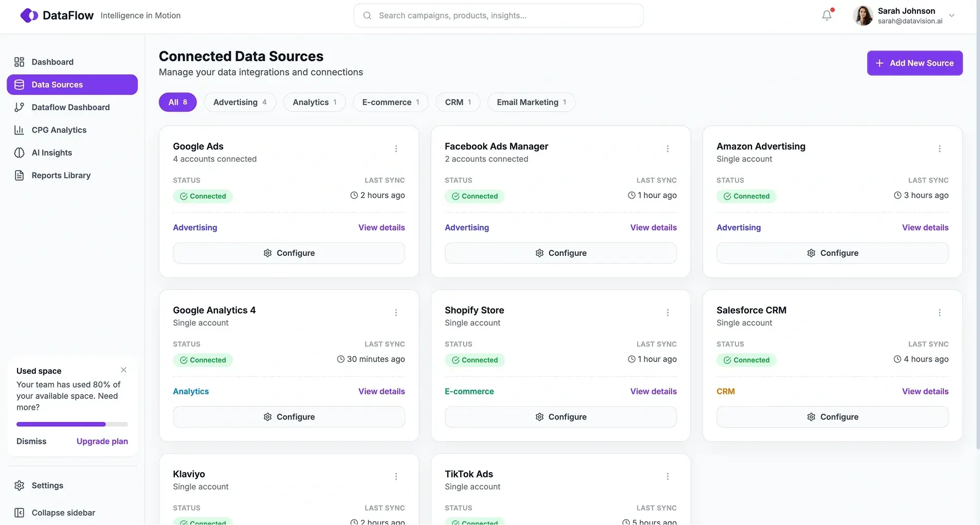Click the search campaigns input field
980x525 pixels.
click(x=498, y=15)
